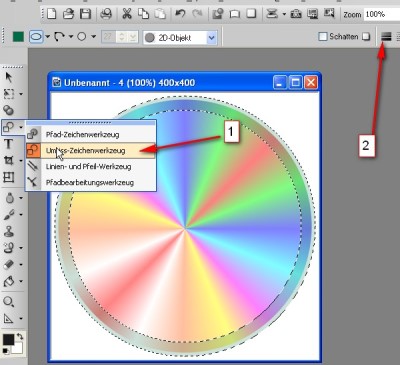This screenshot has height=365, width=400.
Task: Open the Zoom 100% combo box
Action: pos(381,14)
